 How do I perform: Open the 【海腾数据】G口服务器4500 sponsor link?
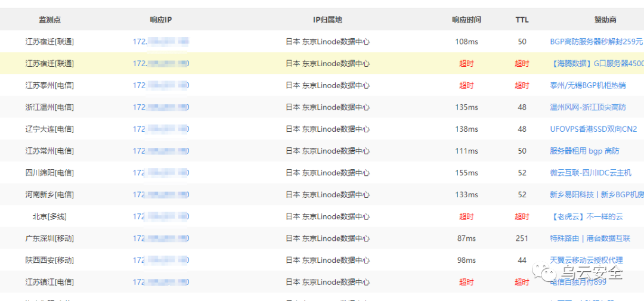tap(596, 64)
